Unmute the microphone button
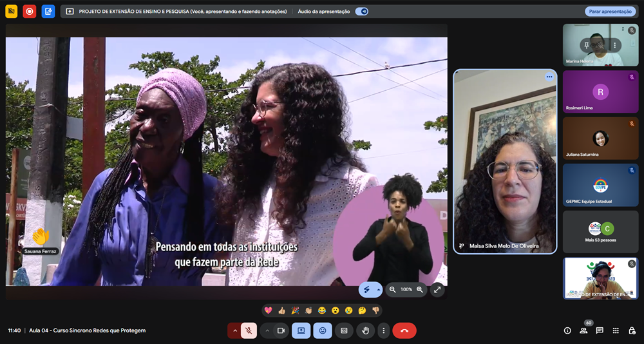 (249, 330)
